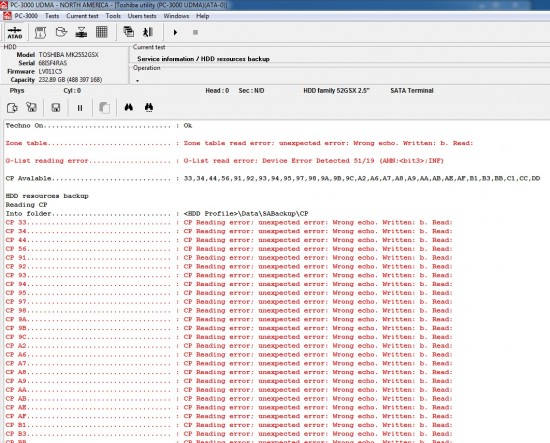Screen dimensions: 550x443
Task: Click the 'CP A7' error row
Action: (229, 363)
